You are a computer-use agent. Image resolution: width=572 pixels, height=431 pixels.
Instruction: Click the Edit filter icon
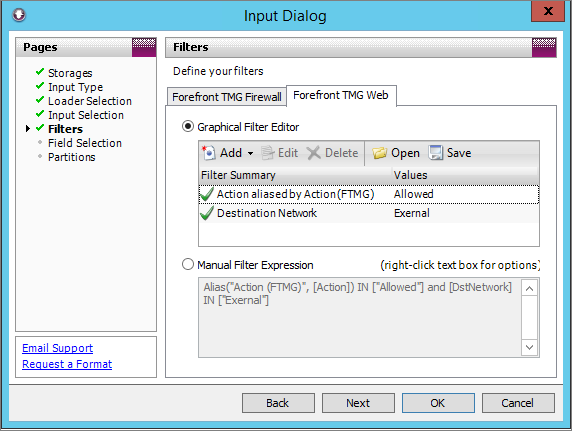coord(268,153)
